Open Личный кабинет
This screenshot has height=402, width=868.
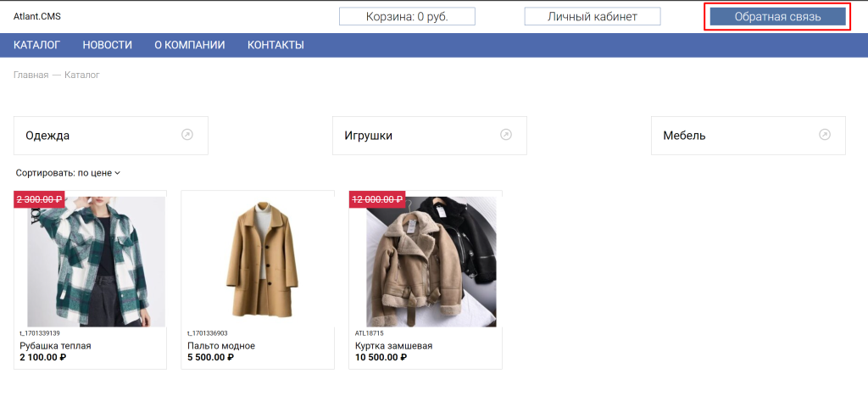tap(593, 17)
